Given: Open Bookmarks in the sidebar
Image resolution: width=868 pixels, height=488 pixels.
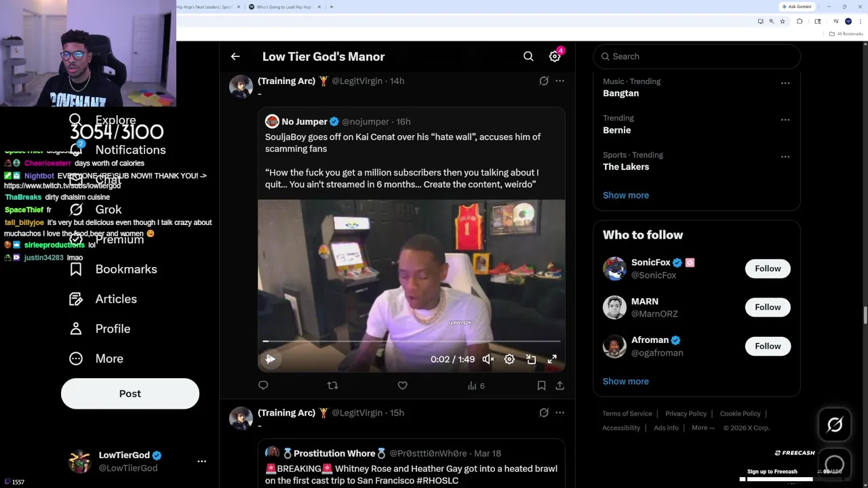Looking at the screenshot, I should pos(115,269).
